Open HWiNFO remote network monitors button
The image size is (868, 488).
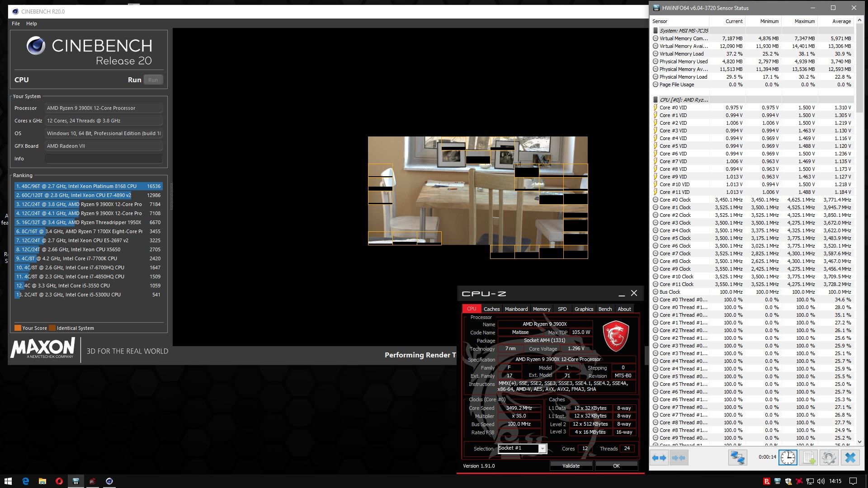click(x=738, y=458)
